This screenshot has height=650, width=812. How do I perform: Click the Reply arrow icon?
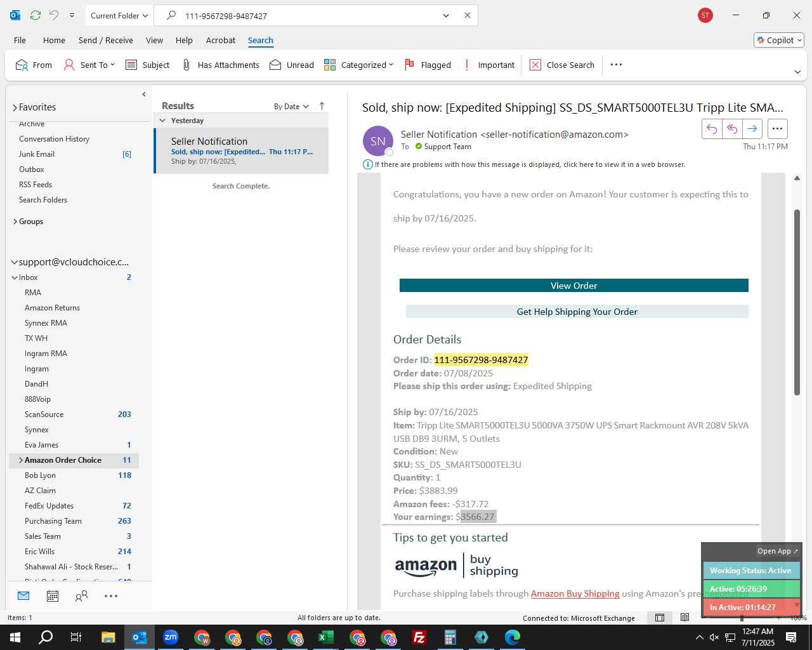click(712, 129)
